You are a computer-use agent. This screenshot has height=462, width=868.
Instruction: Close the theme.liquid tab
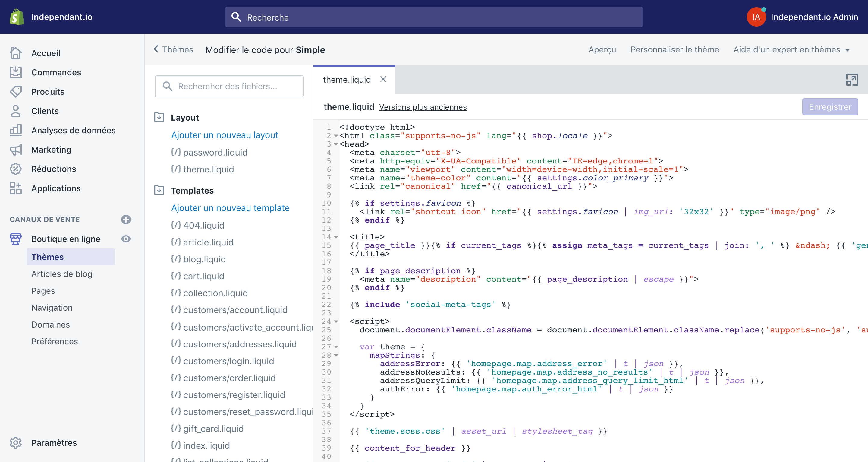[383, 79]
